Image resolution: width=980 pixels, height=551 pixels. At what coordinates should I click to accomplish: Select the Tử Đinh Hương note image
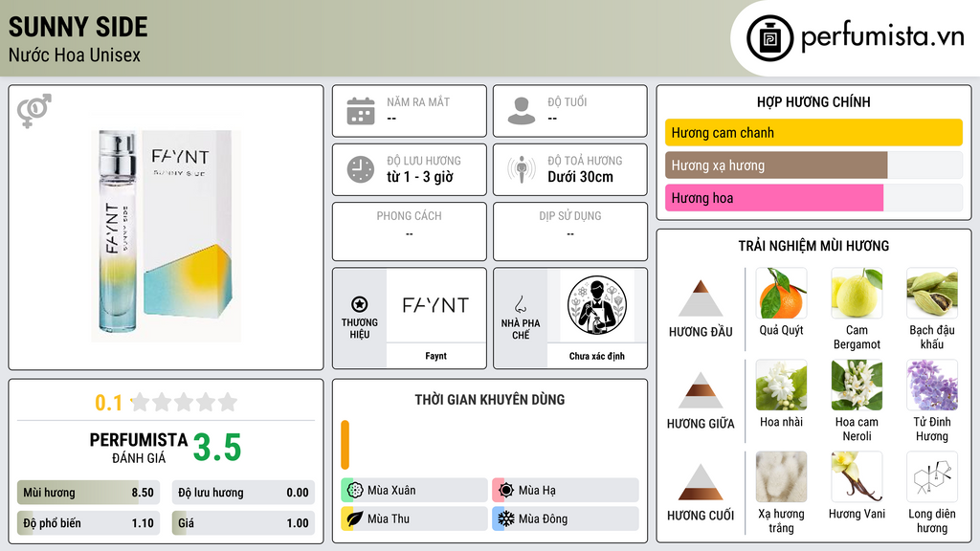click(932, 385)
